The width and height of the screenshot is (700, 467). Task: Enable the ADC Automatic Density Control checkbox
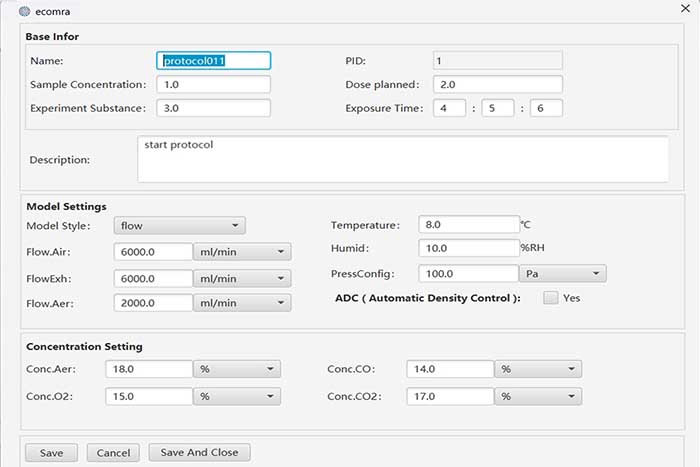tap(550, 298)
